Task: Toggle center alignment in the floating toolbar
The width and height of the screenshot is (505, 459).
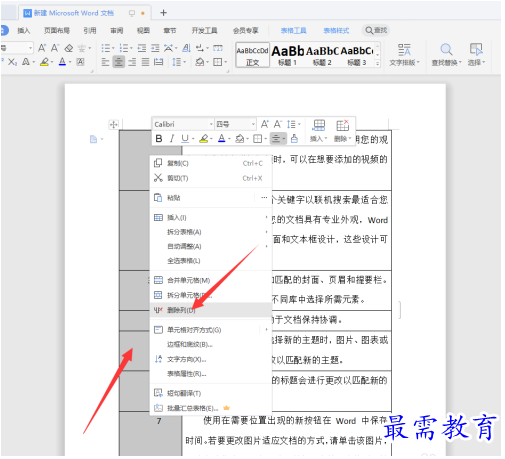Action: pos(276,138)
